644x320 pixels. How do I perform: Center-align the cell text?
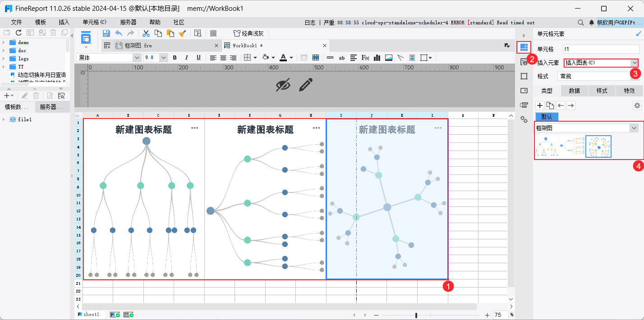(x=223, y=58)
